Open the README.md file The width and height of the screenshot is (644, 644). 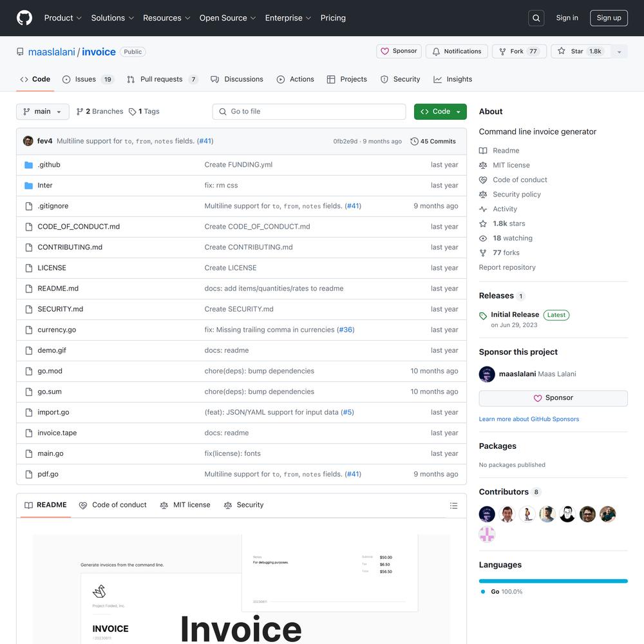[58, 289]
